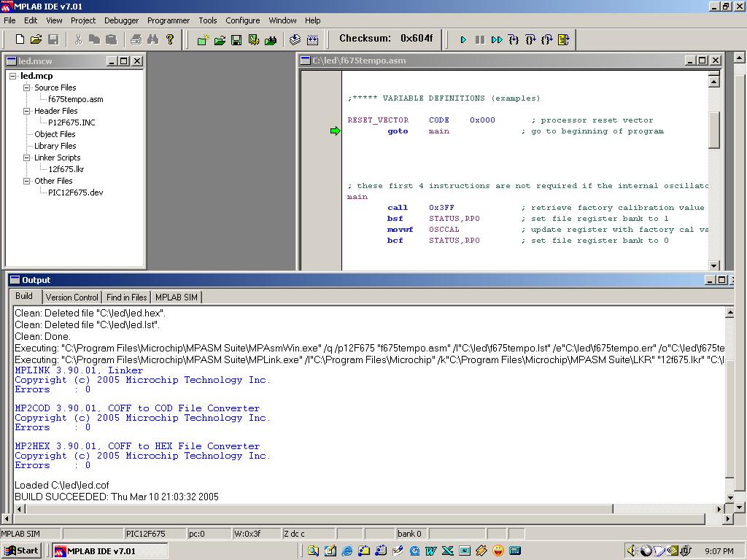Click the Output horizontal scrollbar right arrow

(x=719, y=508)
